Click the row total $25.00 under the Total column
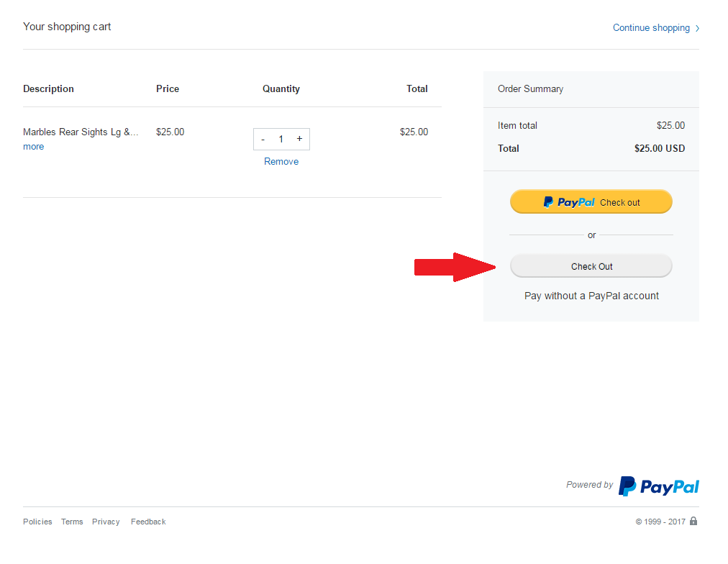 (414, 132)
